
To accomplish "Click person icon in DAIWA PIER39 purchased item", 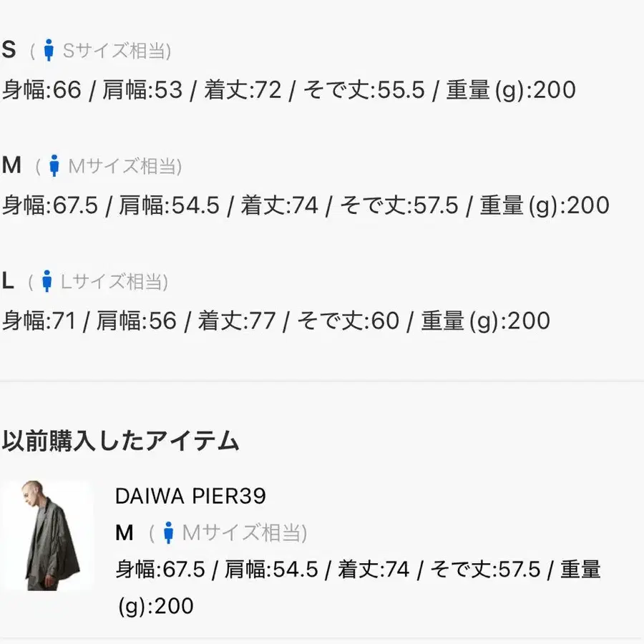I will click(x=168, y=532).
